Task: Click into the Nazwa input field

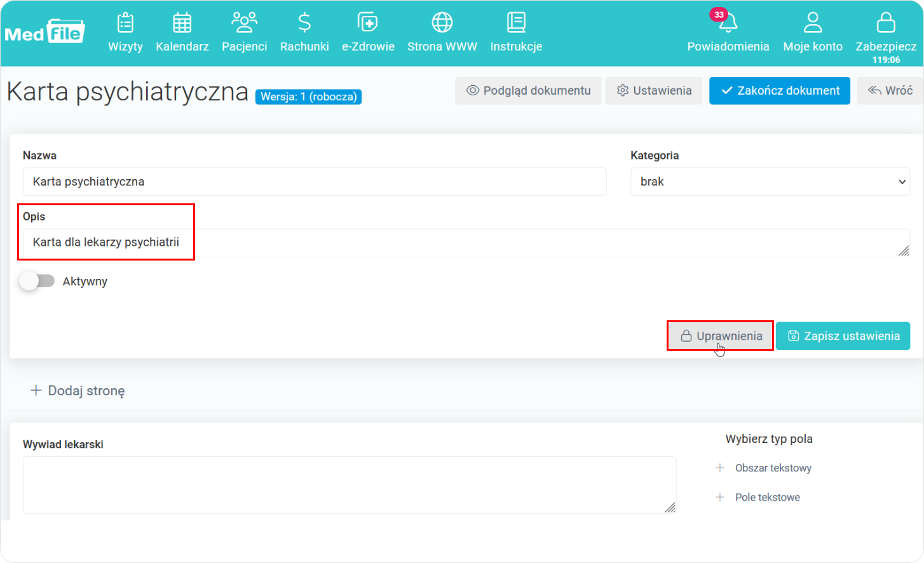Action: tap(315, 182)
